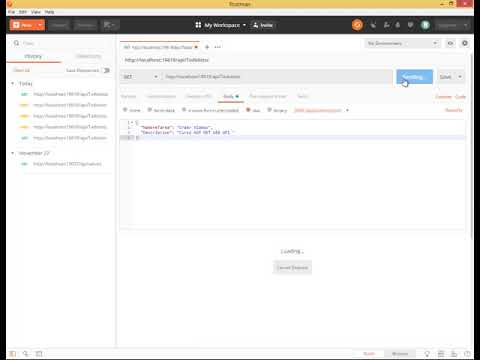Click the Save request button
The height and width of the screenshot is (360, 480).
point(446,77)
